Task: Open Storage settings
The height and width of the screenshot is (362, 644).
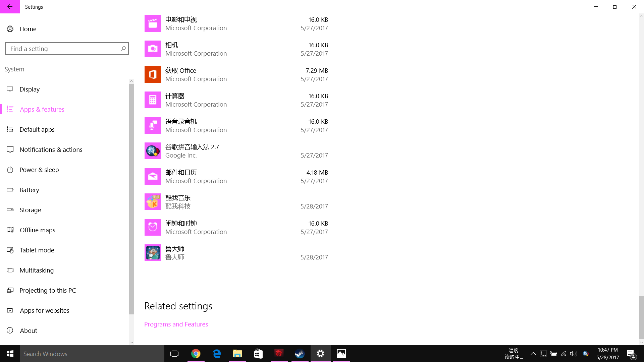Action: [64, 210]
